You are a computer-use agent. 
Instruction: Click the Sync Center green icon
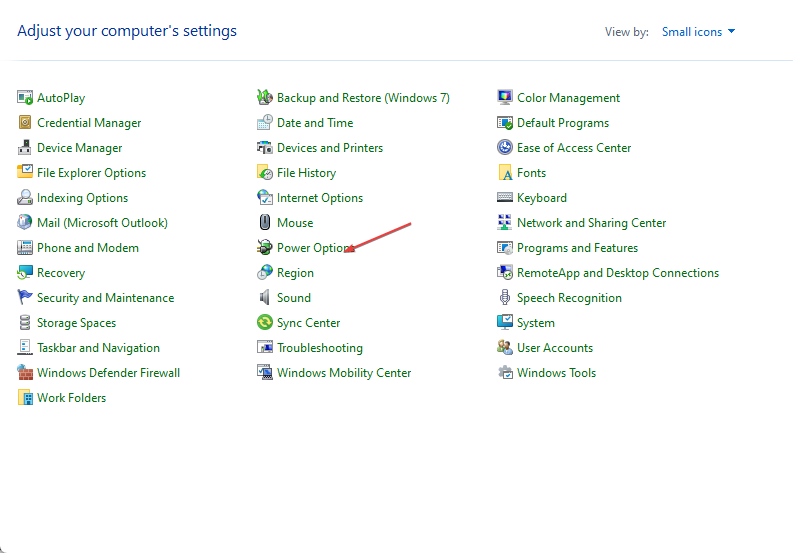point(265,322)
